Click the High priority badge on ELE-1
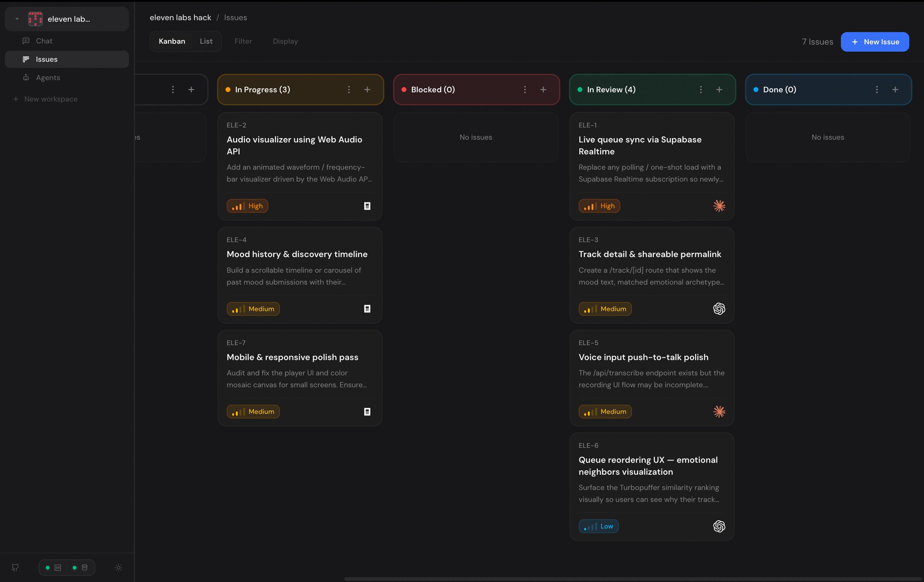This screenshot has height=582, width=924. (x=599, y=206)
